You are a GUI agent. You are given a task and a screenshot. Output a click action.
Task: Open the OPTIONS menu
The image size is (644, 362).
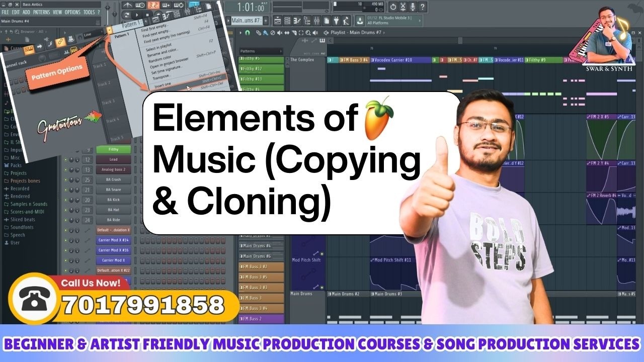point(72,12)
